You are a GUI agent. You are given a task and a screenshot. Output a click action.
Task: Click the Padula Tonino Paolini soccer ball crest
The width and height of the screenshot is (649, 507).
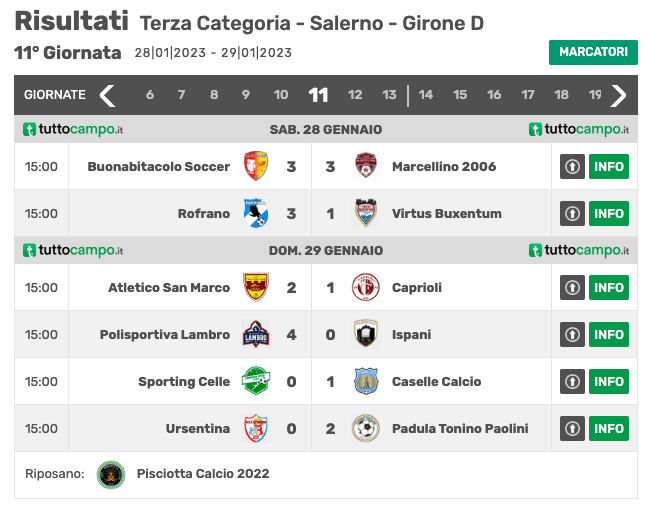point(366,428)
